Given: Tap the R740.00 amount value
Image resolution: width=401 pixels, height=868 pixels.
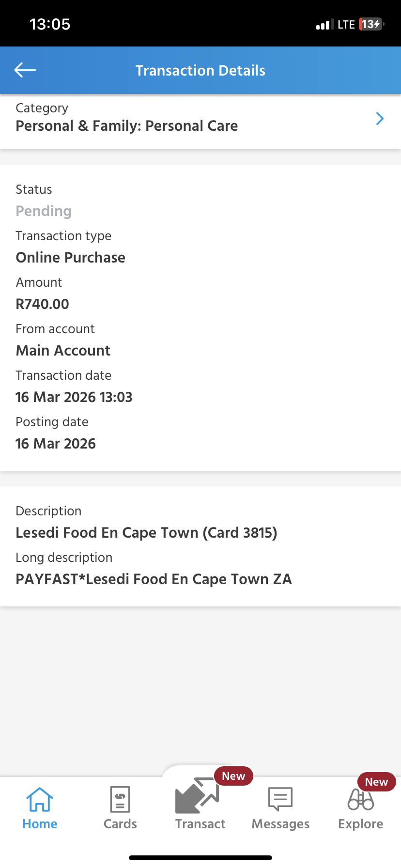Looking at the screenshot, I should [x=43, y=304].
